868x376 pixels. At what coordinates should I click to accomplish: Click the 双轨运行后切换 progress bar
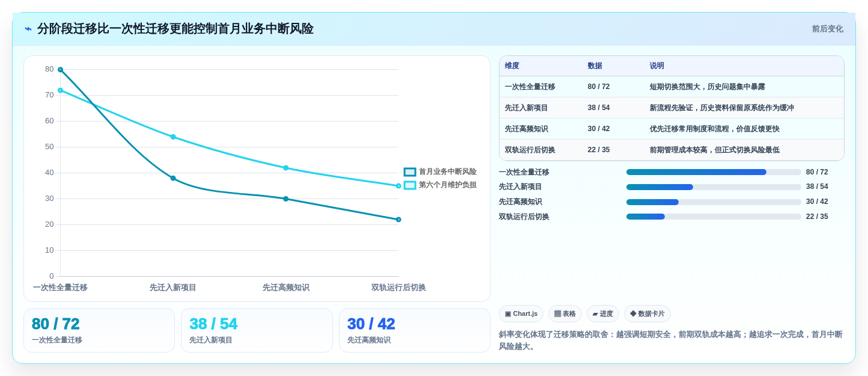pos(714,217)
